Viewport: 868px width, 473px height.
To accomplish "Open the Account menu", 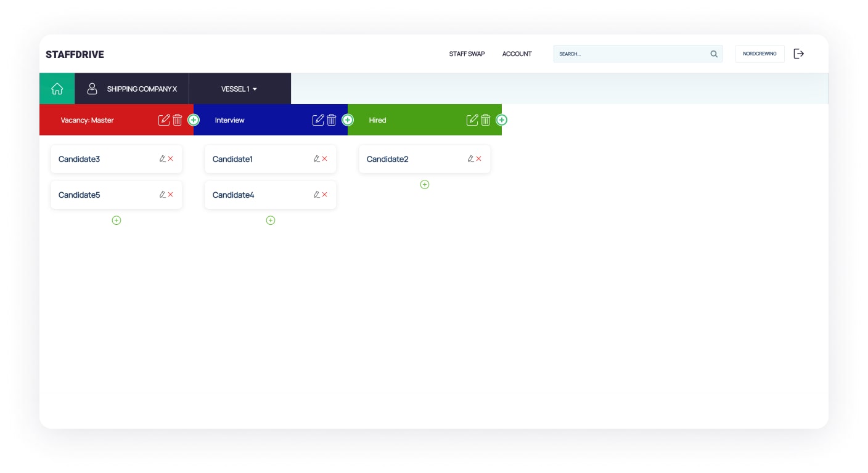I will click(517, 54).
